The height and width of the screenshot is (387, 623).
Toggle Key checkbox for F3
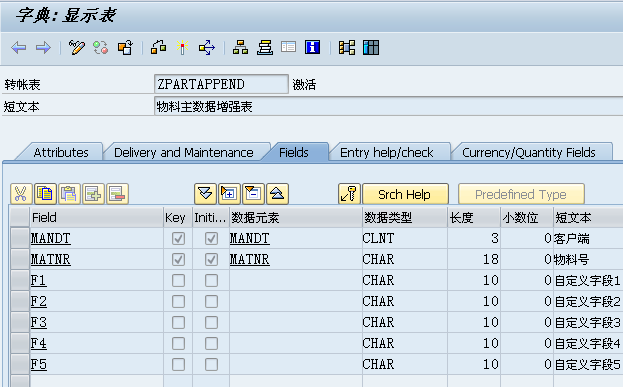click(x=178, y=322)
